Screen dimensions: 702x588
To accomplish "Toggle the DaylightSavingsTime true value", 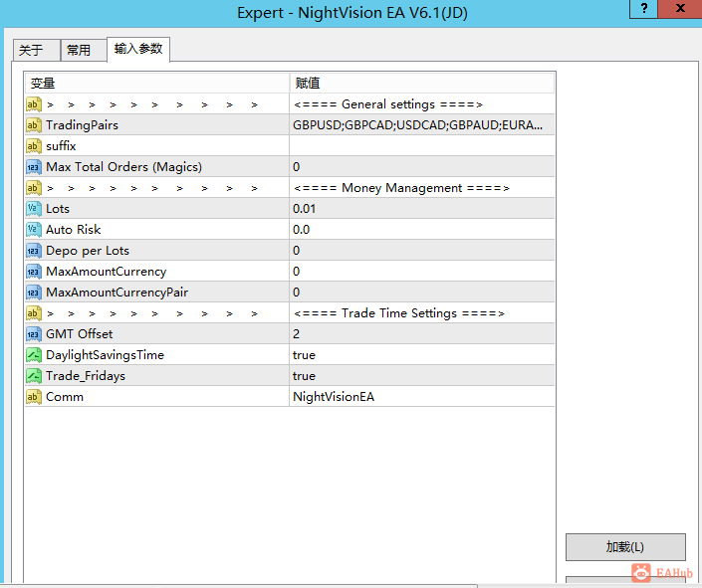I will pyautogui.click(x=422, y=355).
